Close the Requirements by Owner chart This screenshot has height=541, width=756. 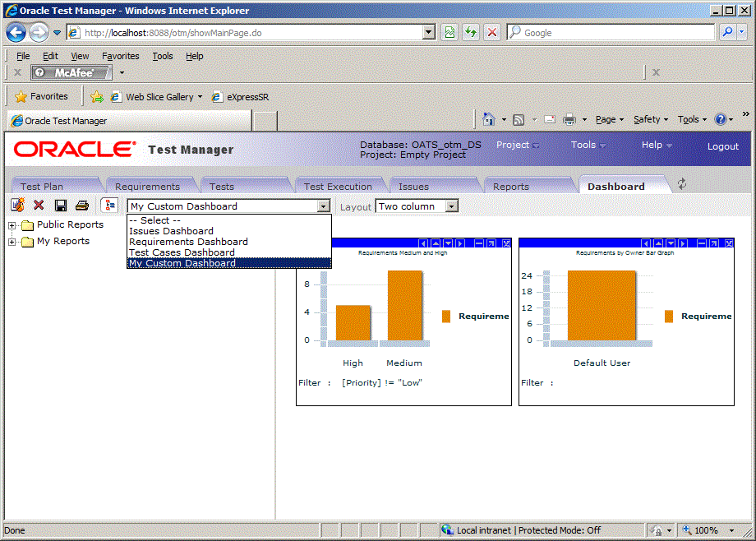coord(729,243)
